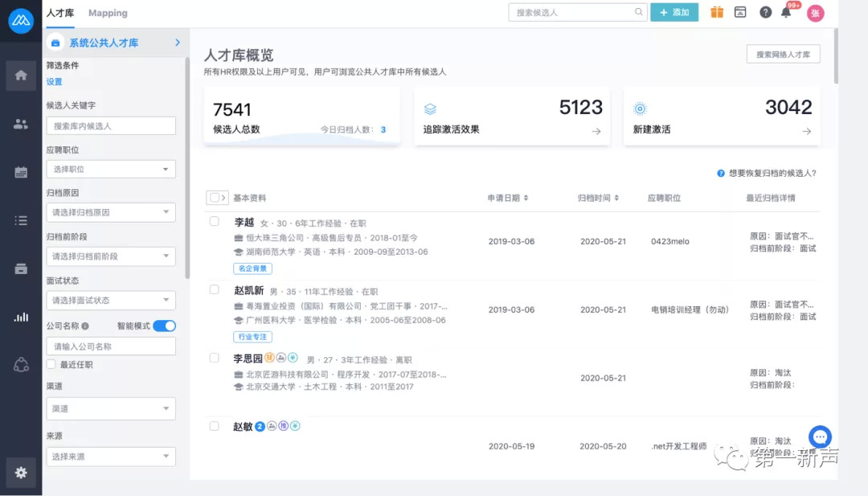Click the help question mark icon
The image size is (868, 496).
(x=765, y=12)
